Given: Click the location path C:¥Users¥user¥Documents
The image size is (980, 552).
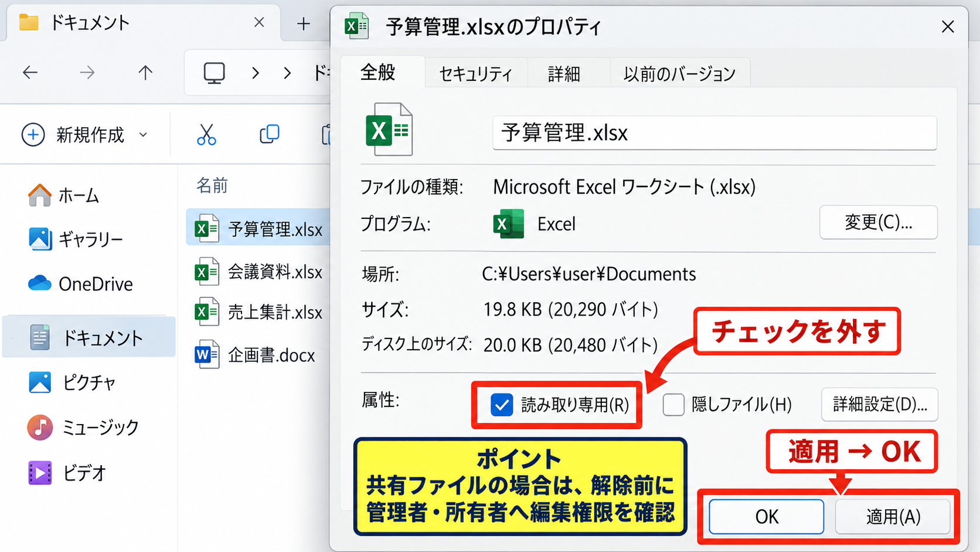Looking at the screenshot, I should (589, 274).
